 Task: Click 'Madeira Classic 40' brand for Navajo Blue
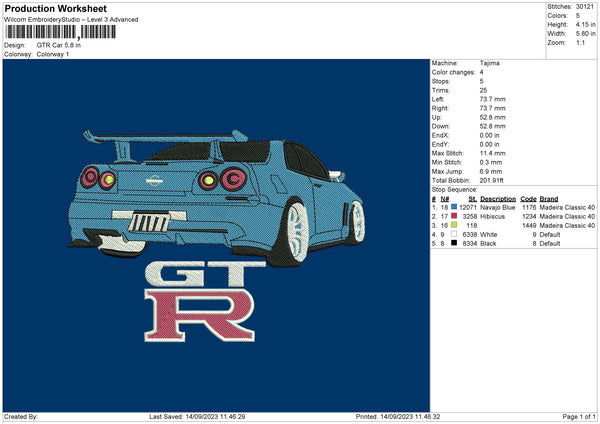567,207
